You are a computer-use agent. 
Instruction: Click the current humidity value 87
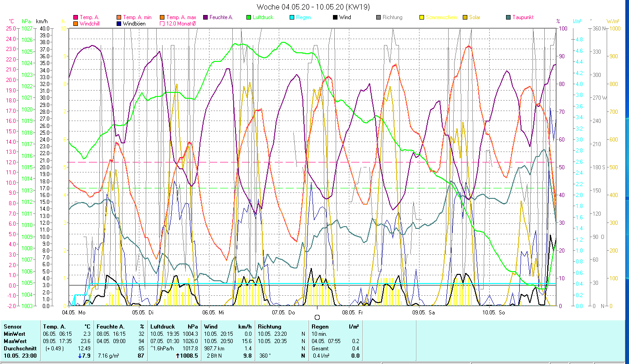pyautogui.click(x=141, y=356)
